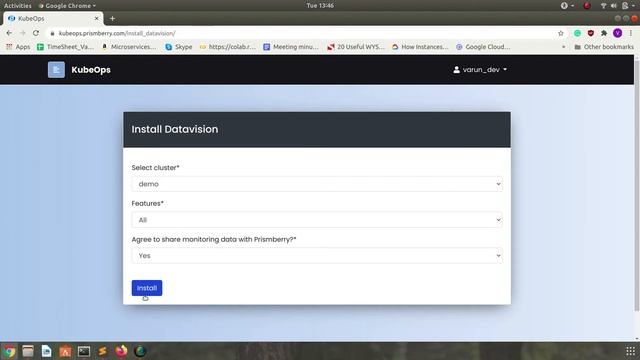Click the address bar URL field

[x=302, y=33]
